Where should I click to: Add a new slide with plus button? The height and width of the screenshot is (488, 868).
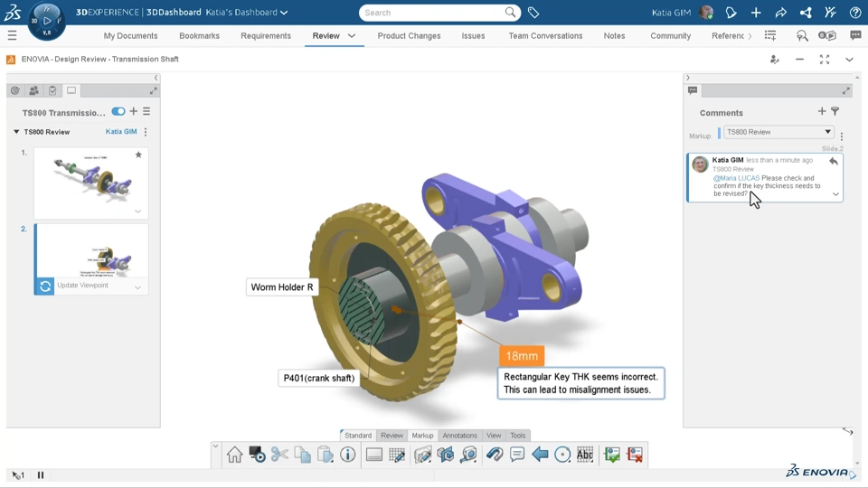[134, 111]
